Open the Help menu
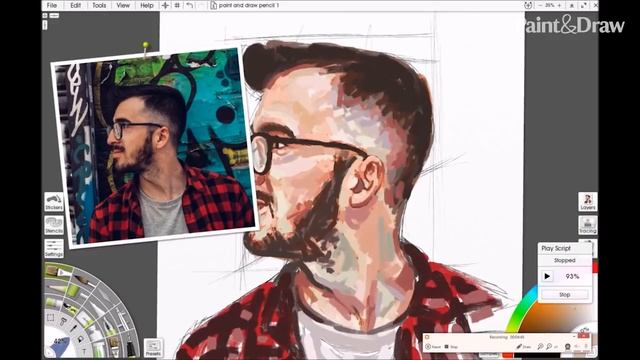The width and height of the screenshot is (640, 360). tap(147, 5)
